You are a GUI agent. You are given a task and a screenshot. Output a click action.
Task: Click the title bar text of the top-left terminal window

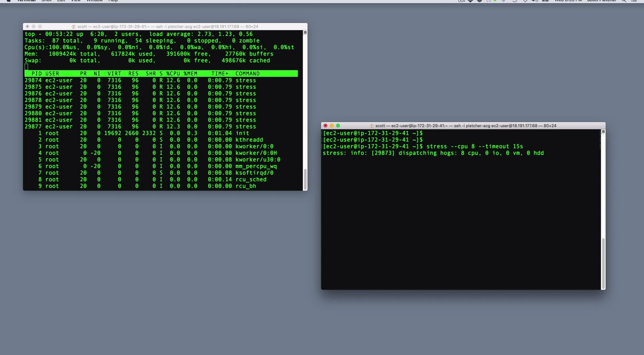168,27
